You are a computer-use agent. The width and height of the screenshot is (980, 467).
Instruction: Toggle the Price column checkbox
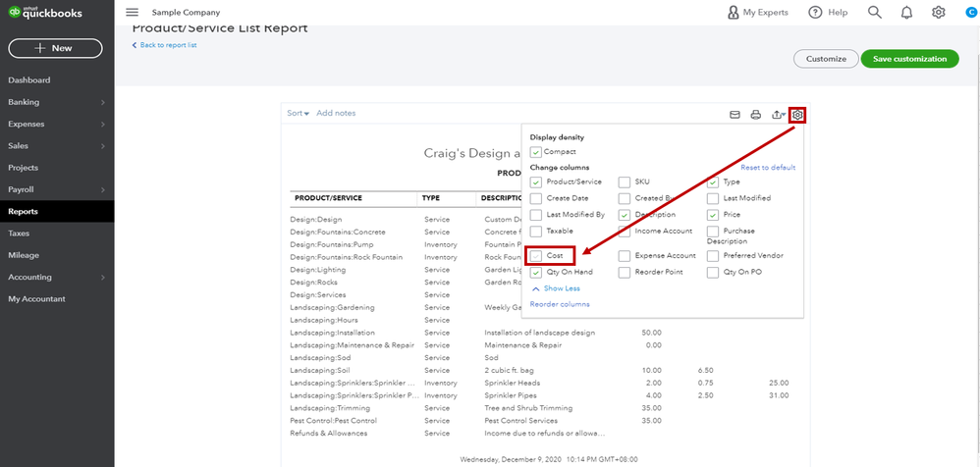coord(713,215)
